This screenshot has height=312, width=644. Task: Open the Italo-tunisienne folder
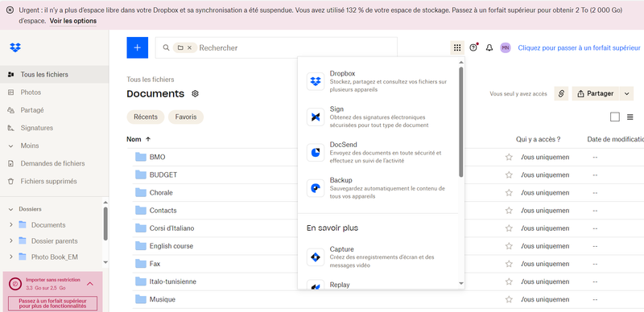click(173, 281)
